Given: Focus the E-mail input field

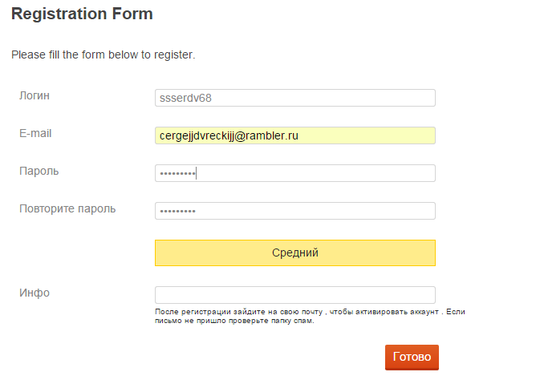Looking at the screenshot, I should (294, 135).
